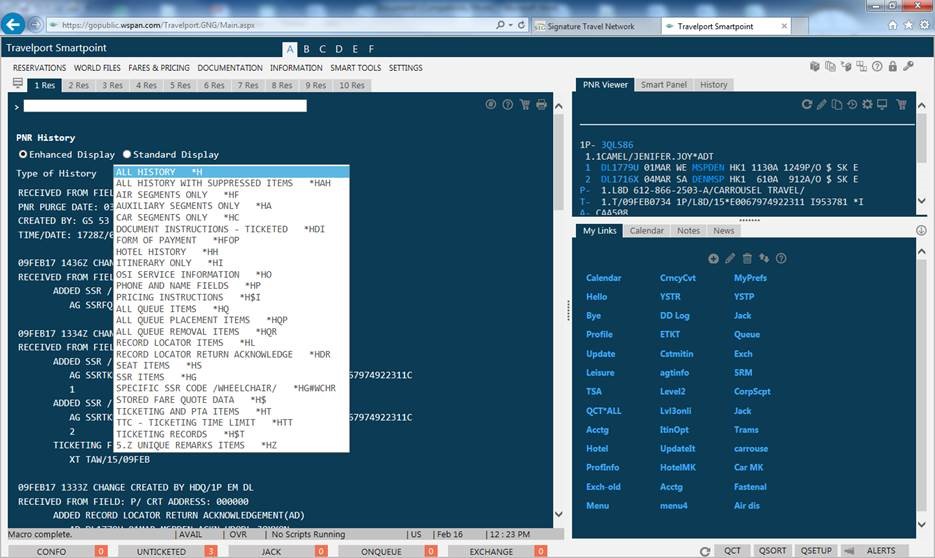Click the download arrow circle icon beside News tab
This screenshot has width=935, height=558.
tap(921, 230)
